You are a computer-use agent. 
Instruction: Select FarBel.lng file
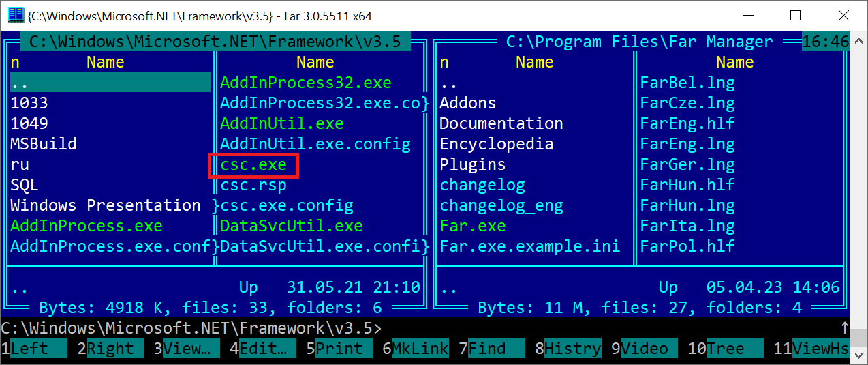click(687, 83)
